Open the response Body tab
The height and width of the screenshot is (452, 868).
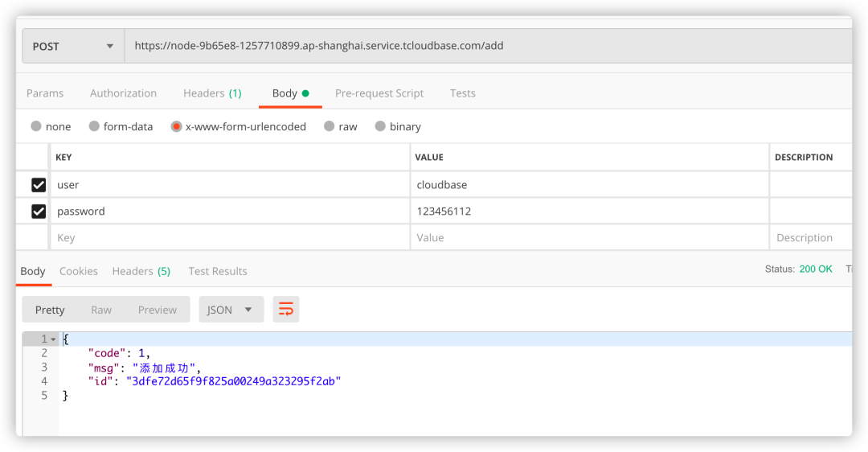point(33,271)
